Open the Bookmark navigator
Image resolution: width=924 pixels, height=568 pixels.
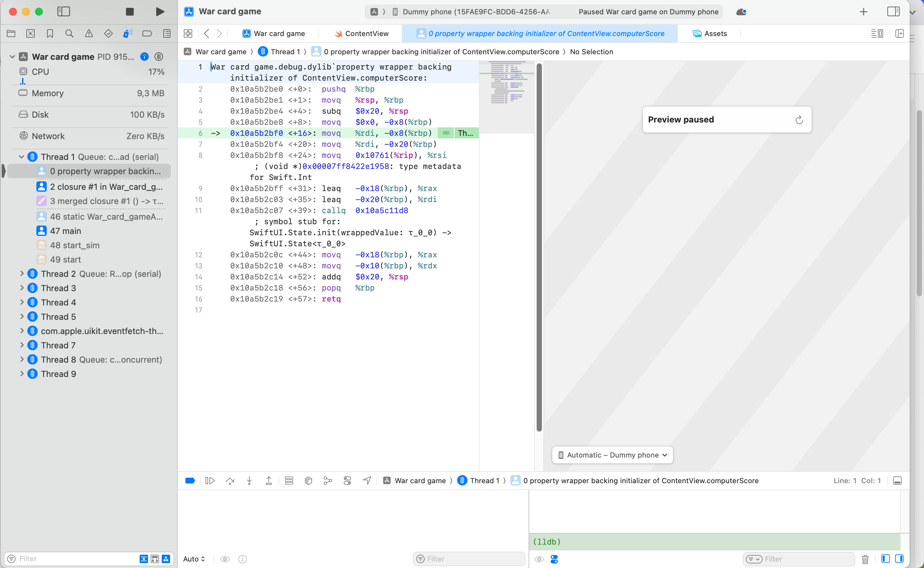50,33
